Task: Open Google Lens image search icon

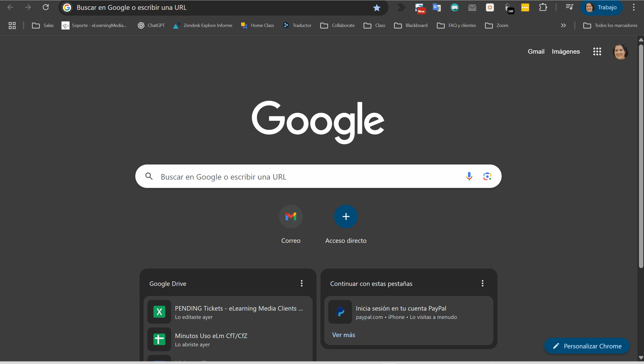Action: click(x=487, y=176)
